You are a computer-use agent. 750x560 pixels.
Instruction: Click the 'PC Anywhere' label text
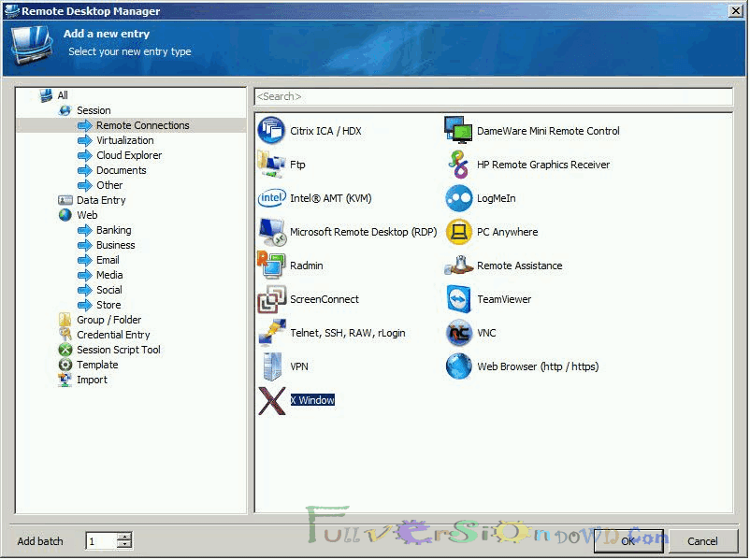click(507, 232)
